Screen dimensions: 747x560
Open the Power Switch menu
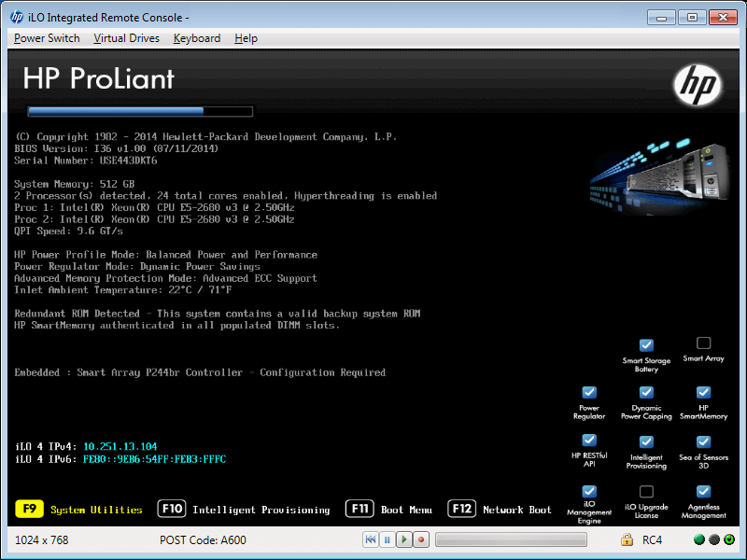tap(47, 38)
